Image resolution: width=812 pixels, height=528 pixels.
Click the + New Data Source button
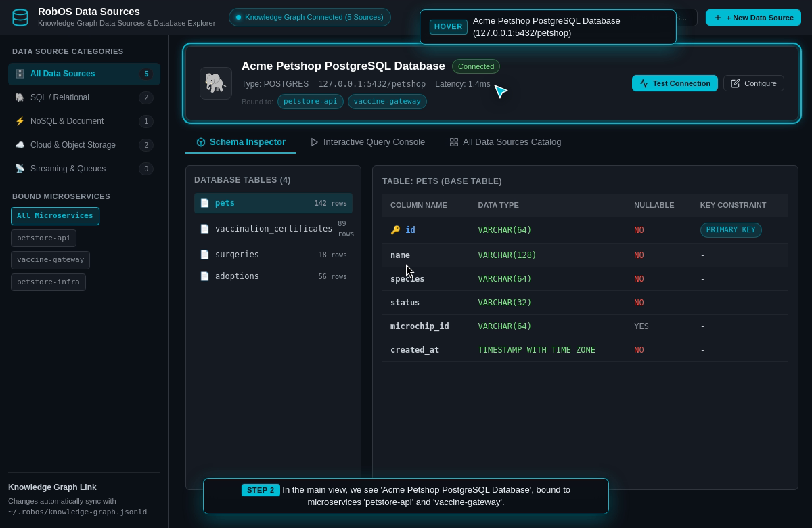click(x=753, y=18)
